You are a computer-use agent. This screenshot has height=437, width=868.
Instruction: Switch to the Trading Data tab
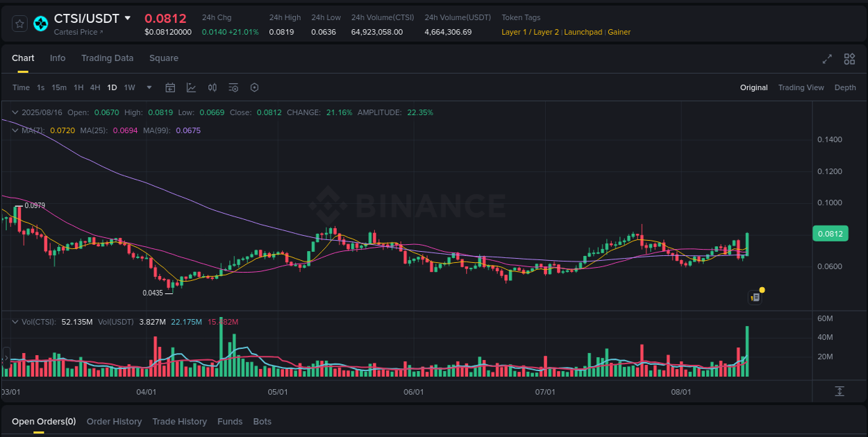[x=107, y=58]
